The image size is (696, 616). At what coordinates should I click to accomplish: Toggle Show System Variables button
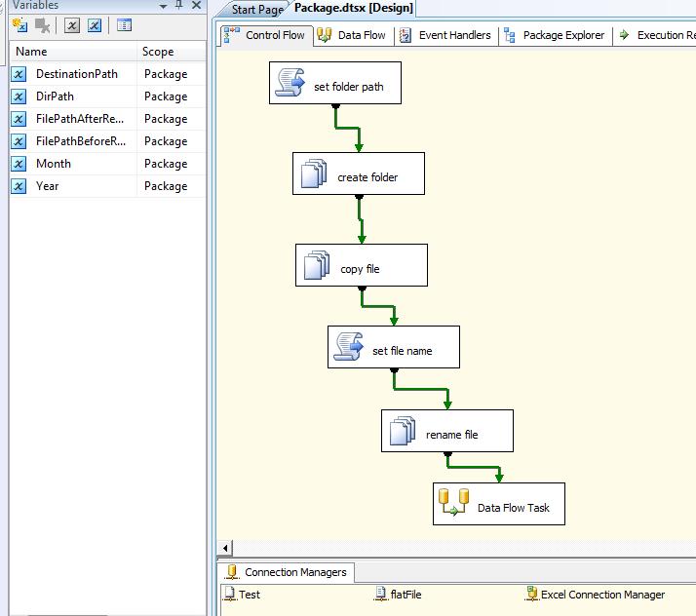point(72,25)
